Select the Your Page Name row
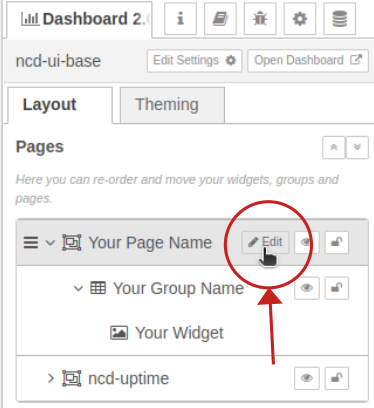 pos(192,242)
